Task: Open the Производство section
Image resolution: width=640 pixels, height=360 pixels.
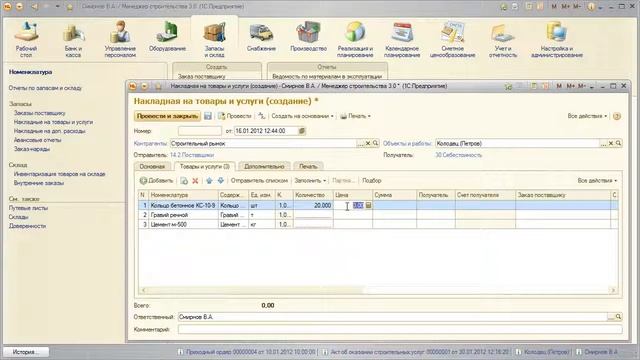Action: (309, 37)
